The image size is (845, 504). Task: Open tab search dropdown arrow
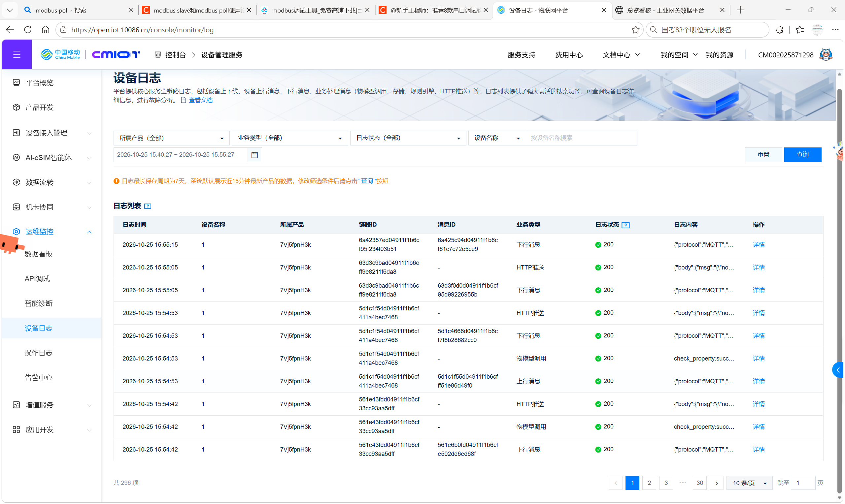(x=10, y=10)
